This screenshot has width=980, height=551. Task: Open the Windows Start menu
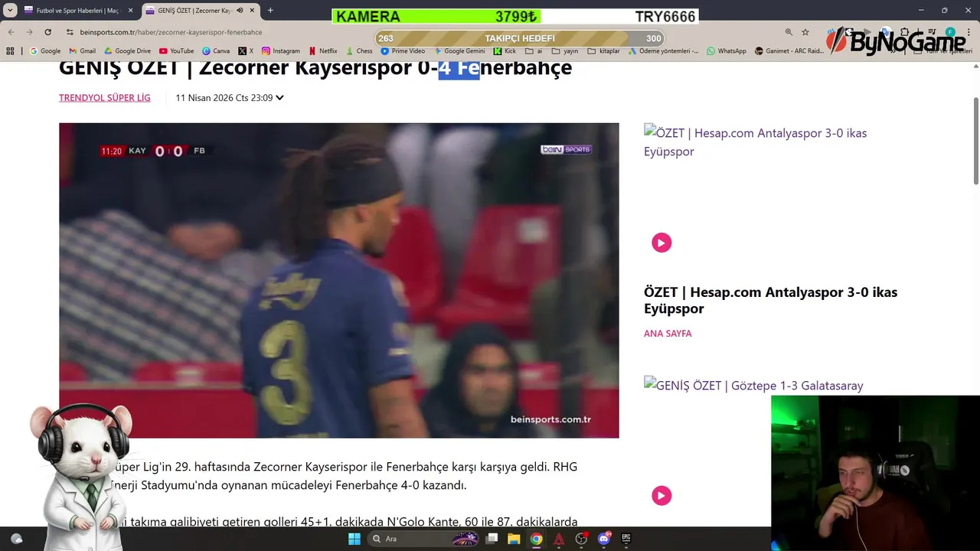click(x=354, y=539)
